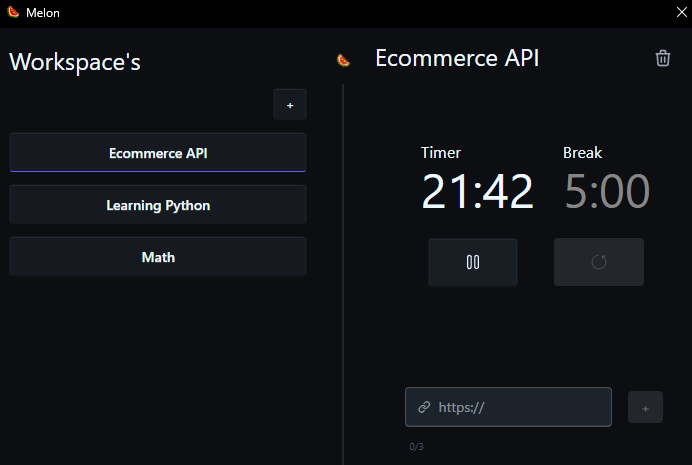
Task: Click the watermelon slice icon beside the divider
Action: [x=343, y=60]
